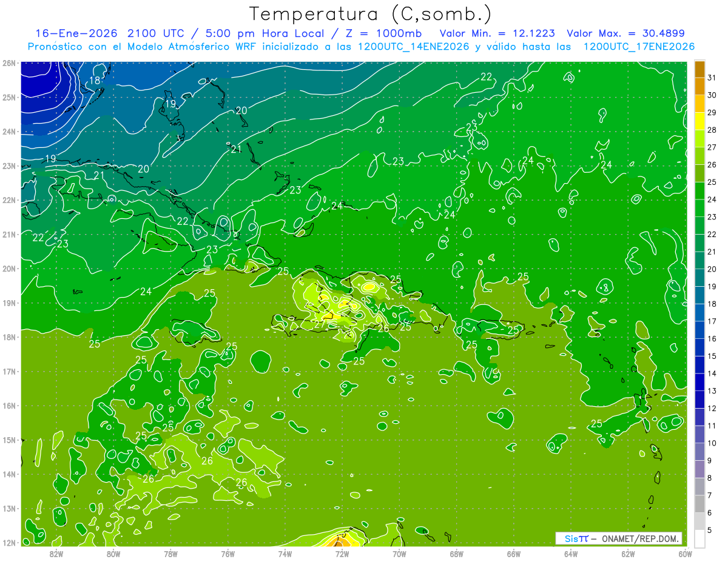The image size is (728, 562).
Task: Select 'Valor Max. = 30.4899' text
Action: point(626,33)
